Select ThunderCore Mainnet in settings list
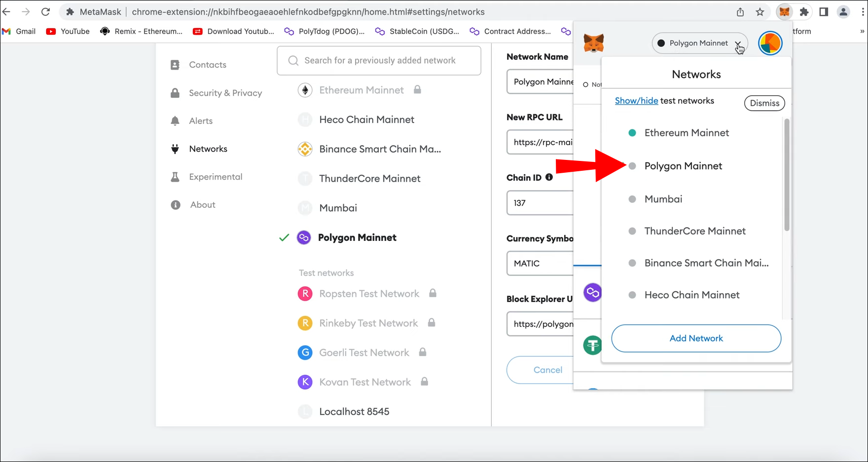This screenshot has width=868, height=462. [x=359, y=179]
